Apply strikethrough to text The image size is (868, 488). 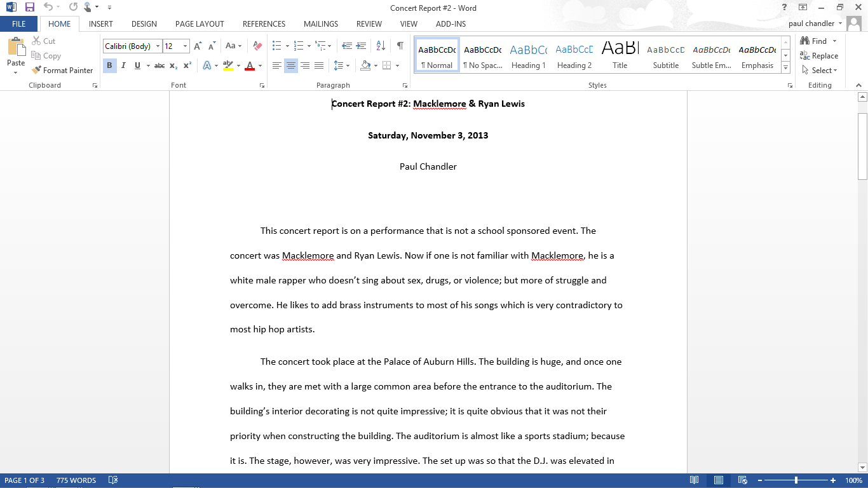tap(159, 65)
